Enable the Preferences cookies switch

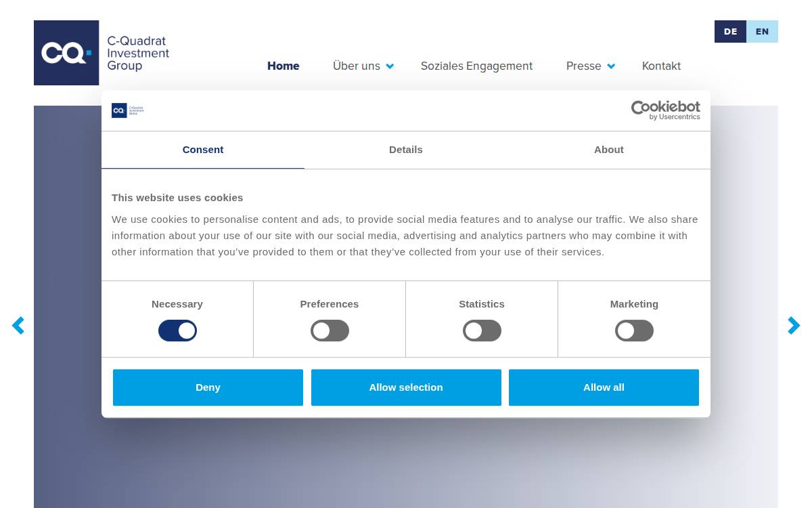click(330, 331)
